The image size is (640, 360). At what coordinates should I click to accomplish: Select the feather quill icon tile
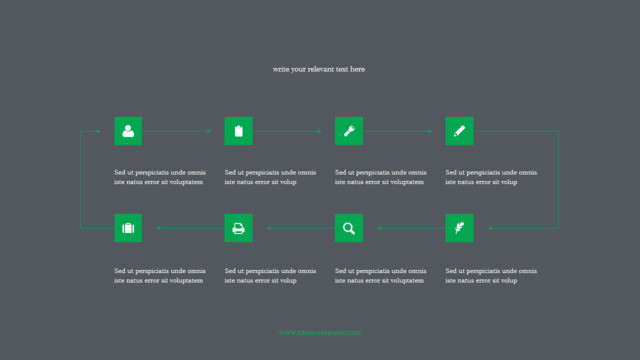[459, 228]
